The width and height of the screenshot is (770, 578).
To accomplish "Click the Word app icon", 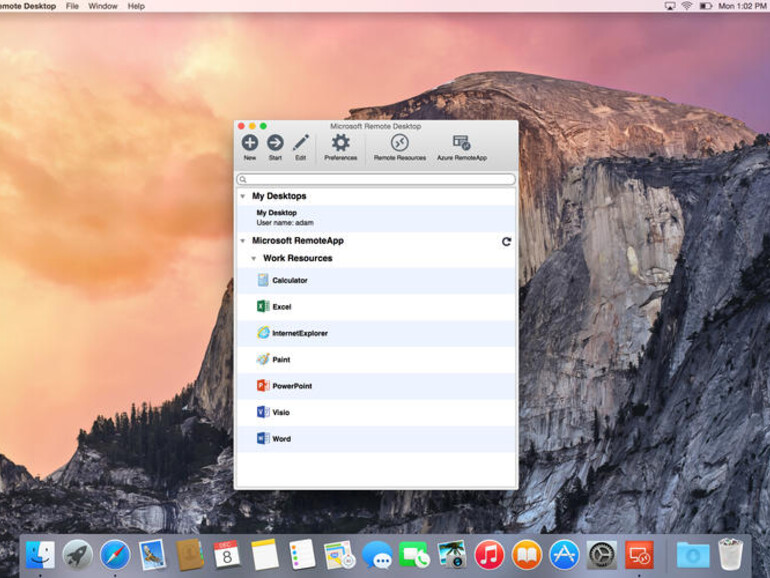I will 263,439.
